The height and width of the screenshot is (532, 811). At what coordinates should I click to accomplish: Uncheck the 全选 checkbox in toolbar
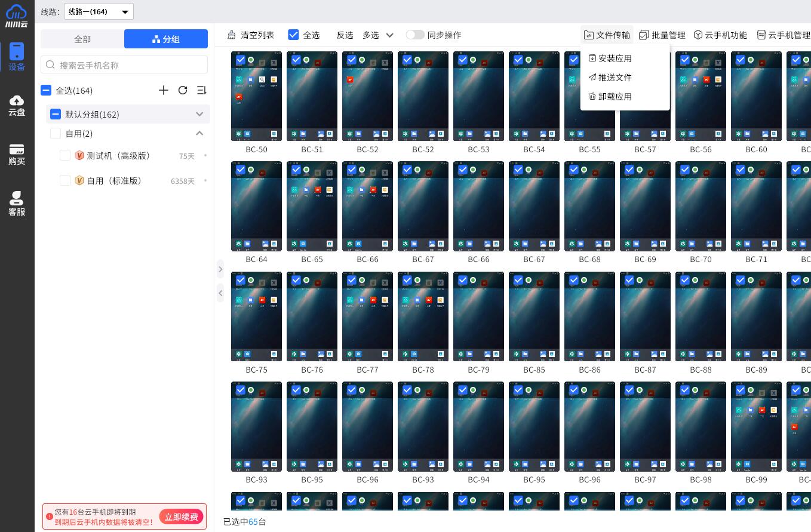click(x=293, y=35)
